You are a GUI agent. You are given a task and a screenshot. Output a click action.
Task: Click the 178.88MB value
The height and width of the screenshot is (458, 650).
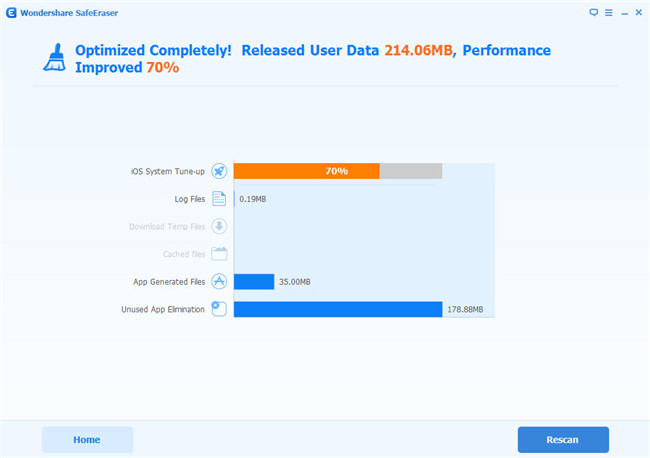coord(465,309)
